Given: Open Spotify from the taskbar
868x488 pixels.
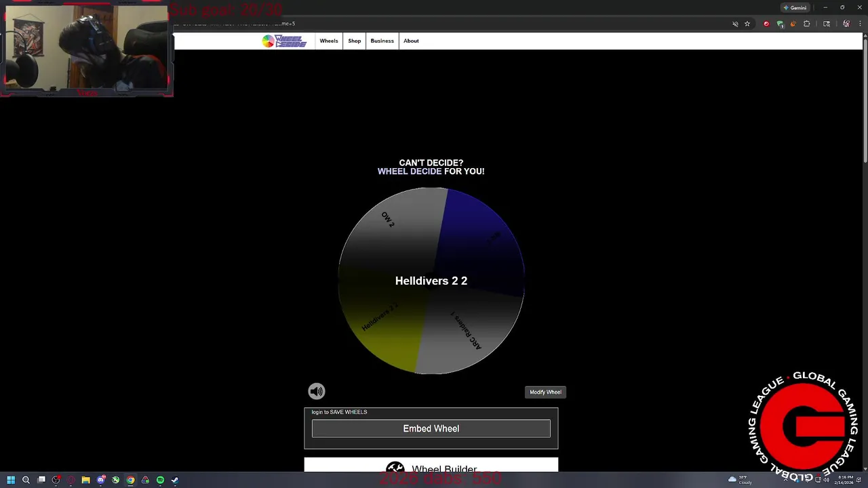Looking at the screenshot, I should [x=160, y=480].
